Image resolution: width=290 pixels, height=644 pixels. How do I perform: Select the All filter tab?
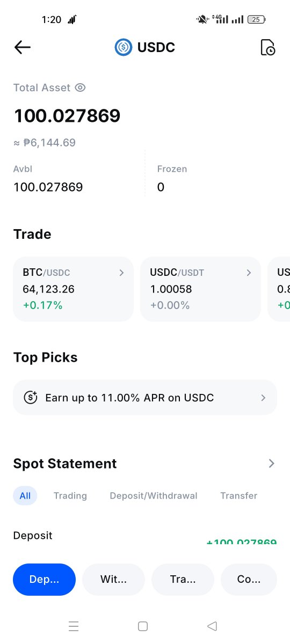pos(25,495)
